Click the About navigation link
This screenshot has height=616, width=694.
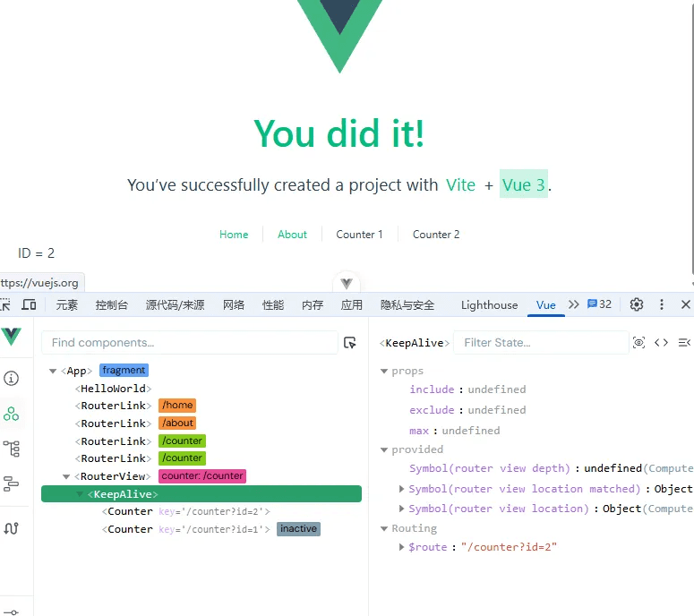[292, 235]
